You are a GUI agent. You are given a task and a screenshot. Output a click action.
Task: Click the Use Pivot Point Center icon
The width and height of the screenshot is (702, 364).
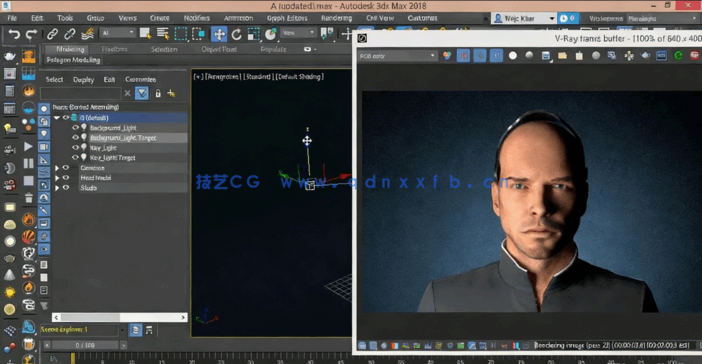327,34
